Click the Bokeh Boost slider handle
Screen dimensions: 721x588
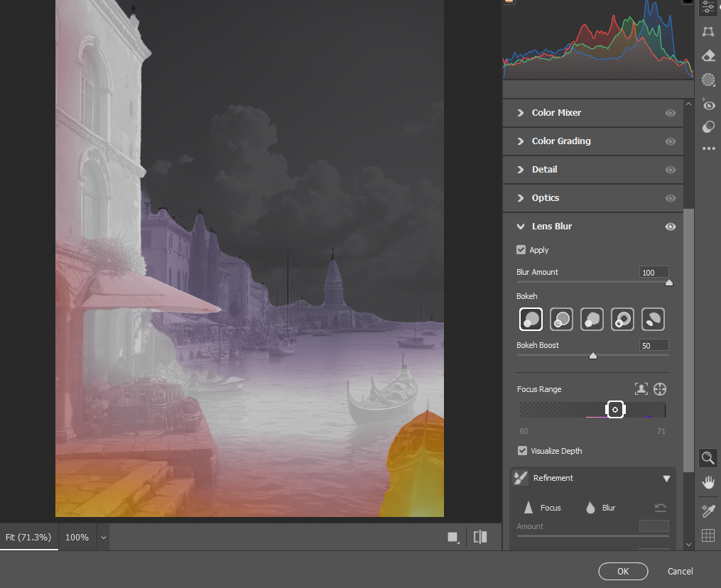coord(593,356)
